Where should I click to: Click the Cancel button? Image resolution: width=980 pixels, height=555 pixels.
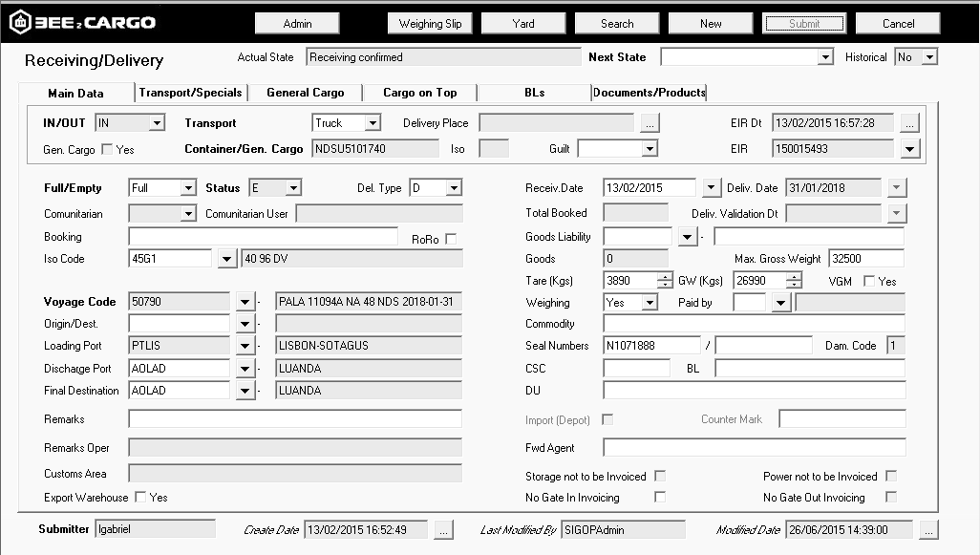pos(898,24)
